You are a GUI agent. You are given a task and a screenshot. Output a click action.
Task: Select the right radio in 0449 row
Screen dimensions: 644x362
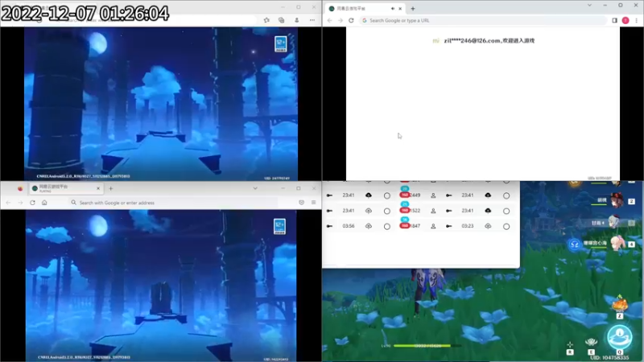506,195
